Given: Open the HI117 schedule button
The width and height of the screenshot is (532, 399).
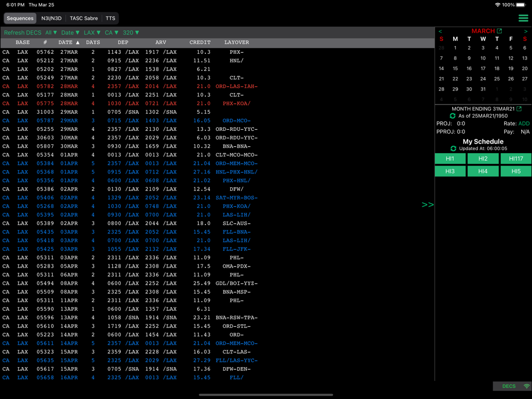Looking at the screenshot, I should pyautogui.click(x=516, y=159).
